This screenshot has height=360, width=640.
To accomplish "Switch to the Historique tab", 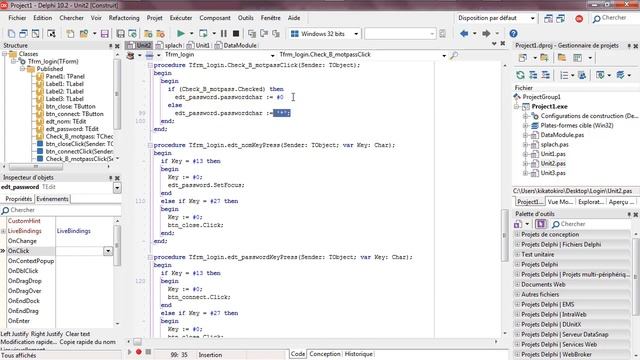I will (x=358, y=354).
